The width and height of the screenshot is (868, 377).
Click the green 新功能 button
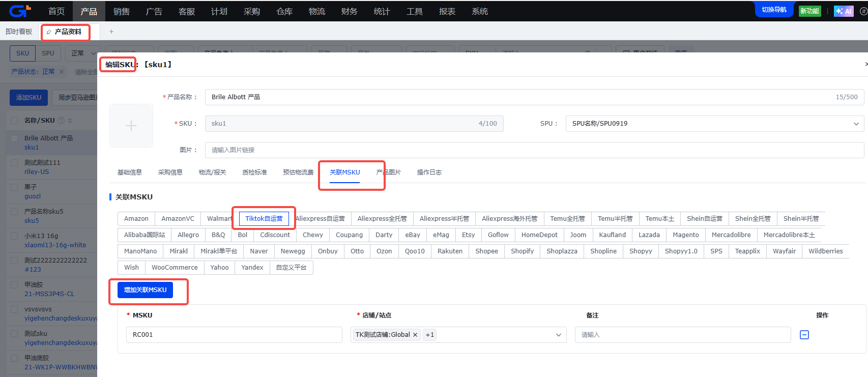809,11
